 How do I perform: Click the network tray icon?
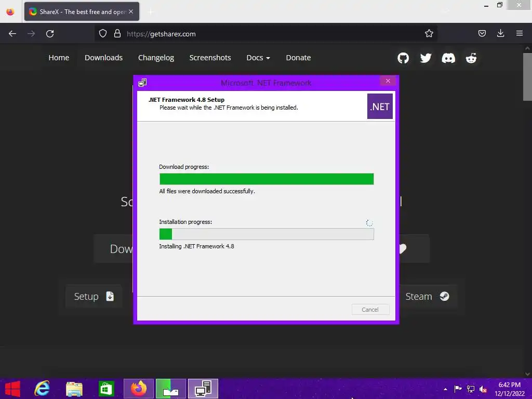click(x=471, y=389)
